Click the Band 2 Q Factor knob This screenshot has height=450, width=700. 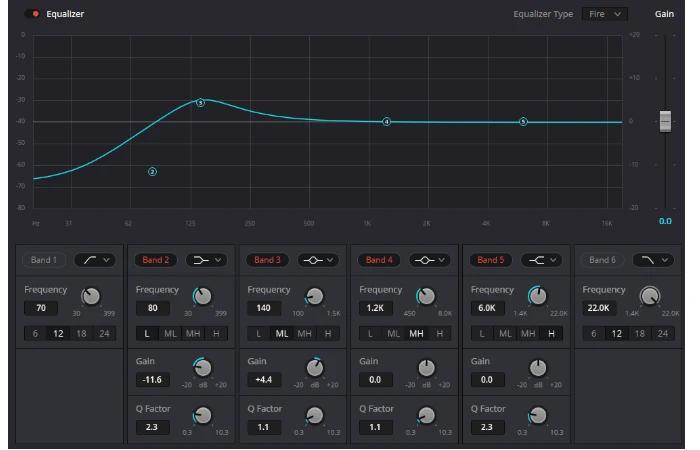click(203, 416)
